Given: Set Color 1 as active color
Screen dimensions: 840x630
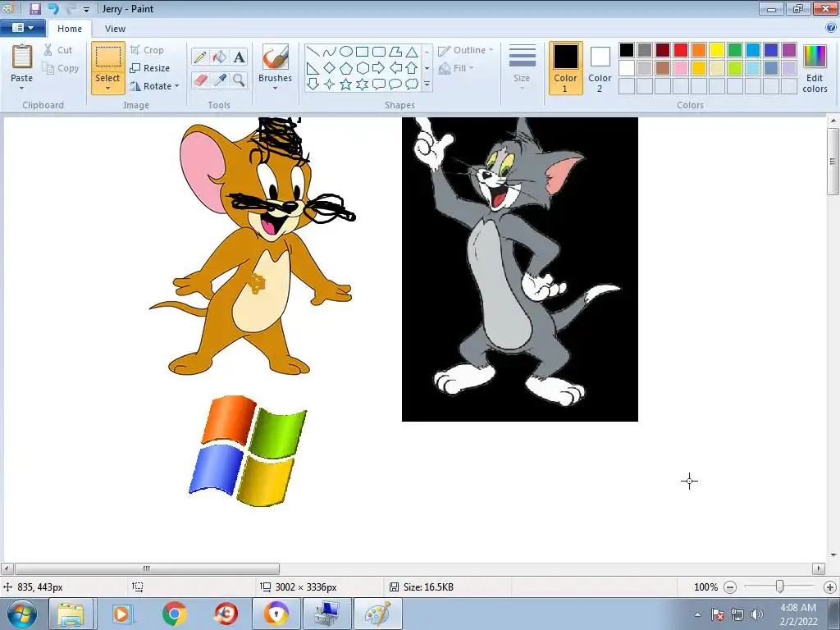Looking at the screenshot, I should pyautogui.click(x=566, y=68).
